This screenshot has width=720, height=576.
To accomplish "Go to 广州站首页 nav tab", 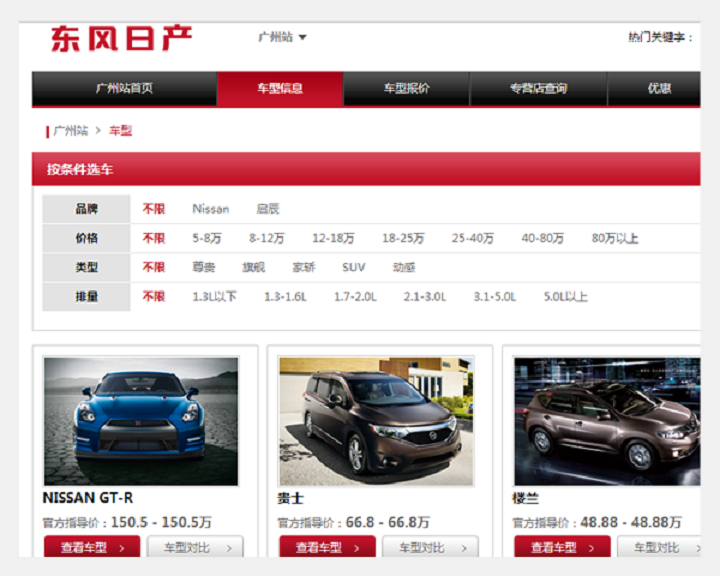I will pyautogui.click(x=124, y=88).
